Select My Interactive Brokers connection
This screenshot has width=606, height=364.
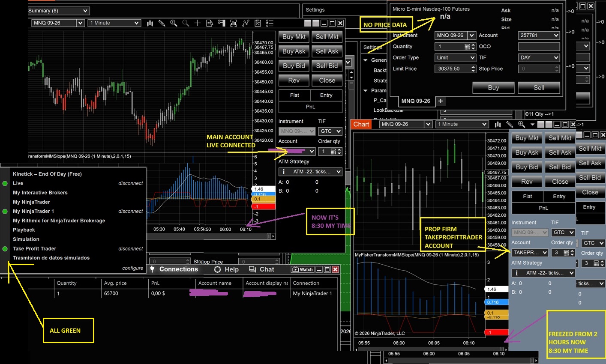pos(40,193)
